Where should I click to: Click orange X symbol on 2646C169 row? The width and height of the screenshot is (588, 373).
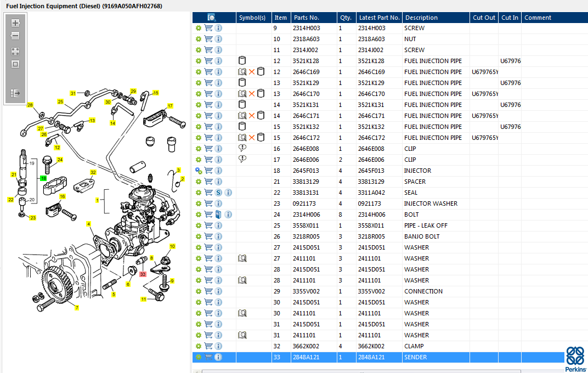pyautogui.click(x=252, y=72)
